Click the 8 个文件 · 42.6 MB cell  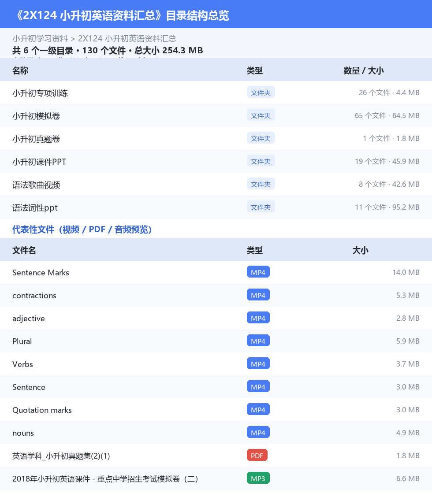click(389, 184)
